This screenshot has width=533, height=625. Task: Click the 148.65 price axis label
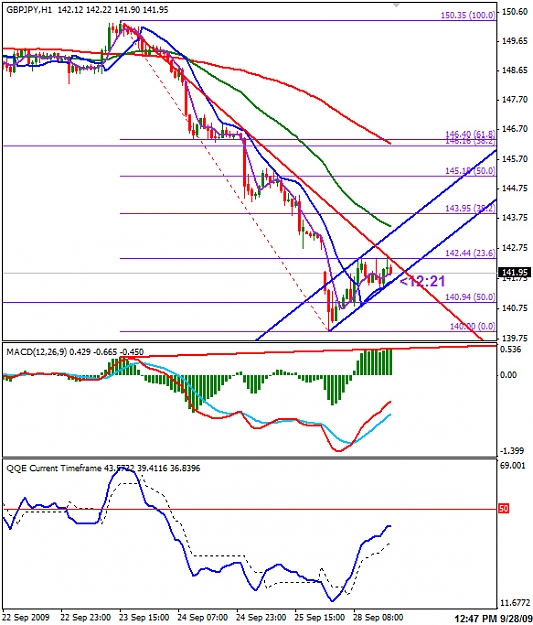tap(514, 71)
